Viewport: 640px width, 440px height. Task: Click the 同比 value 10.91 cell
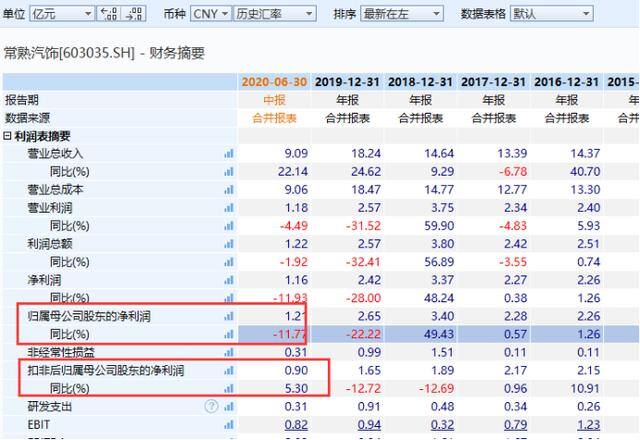[585, 388]
